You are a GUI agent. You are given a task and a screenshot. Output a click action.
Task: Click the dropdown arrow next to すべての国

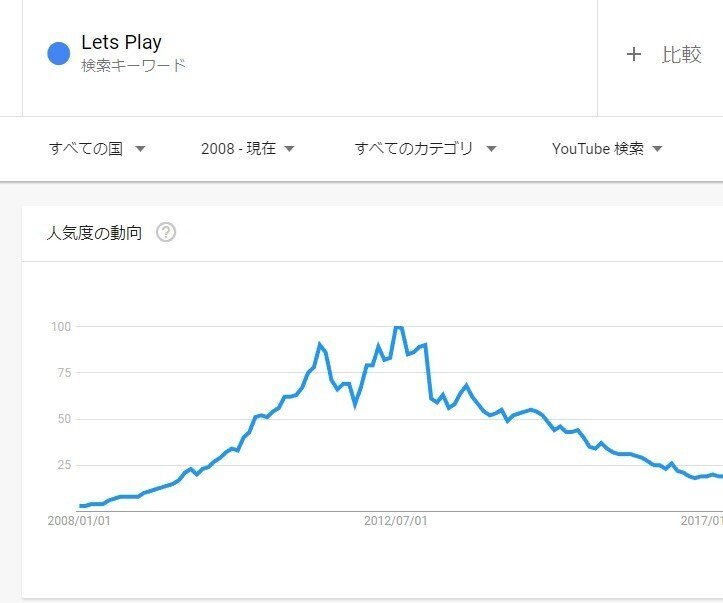pos(140,149)
